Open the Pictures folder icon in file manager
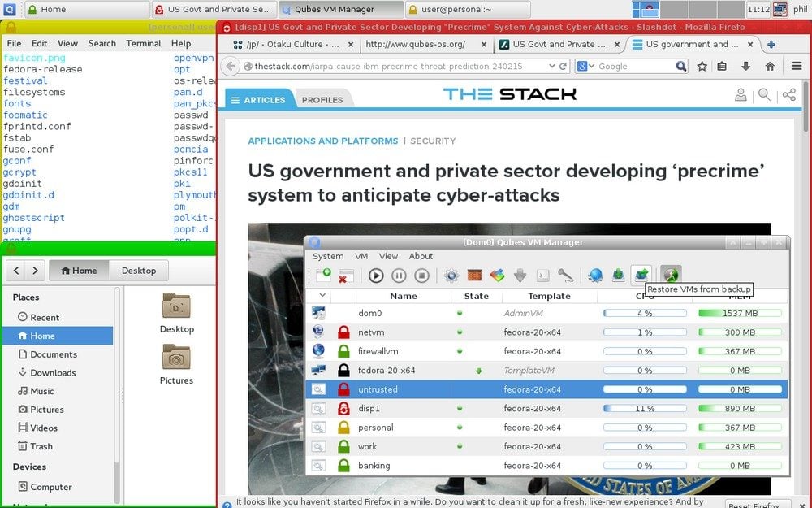 coord(176,358)
